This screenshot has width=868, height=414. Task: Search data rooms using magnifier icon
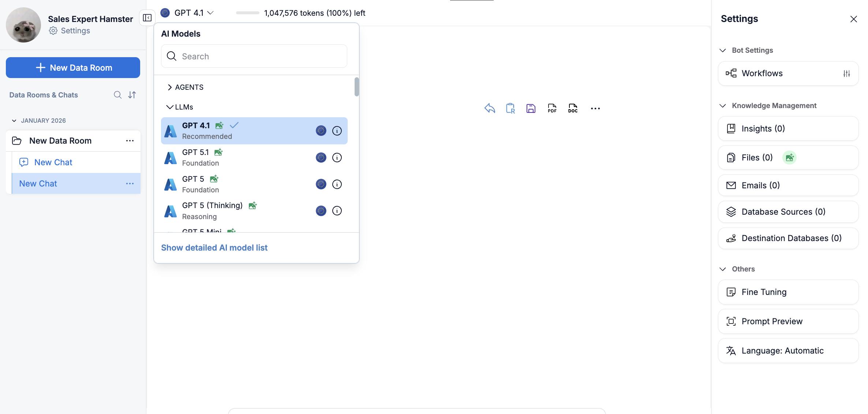click(x=117, y=95)
